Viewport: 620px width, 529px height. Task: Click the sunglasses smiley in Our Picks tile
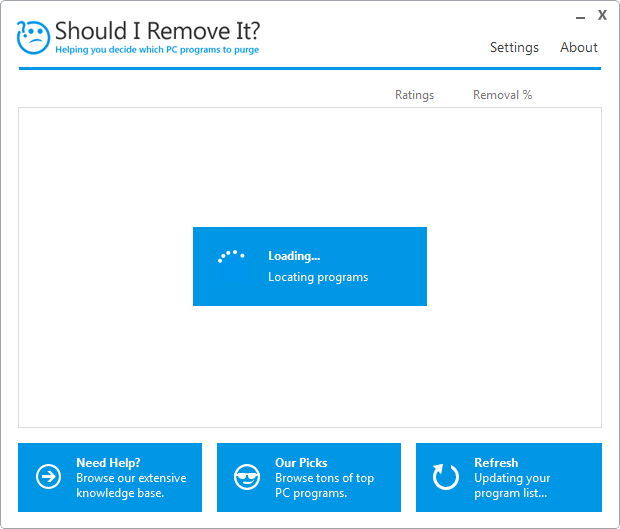[247, 477]
